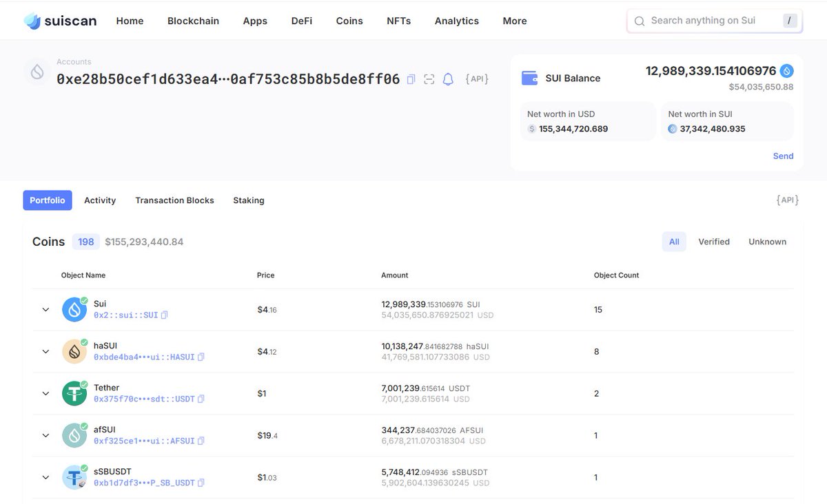827x504 pixels.
Task: Click the blue SUI coin icon by the balance
Action: point(786,71)
